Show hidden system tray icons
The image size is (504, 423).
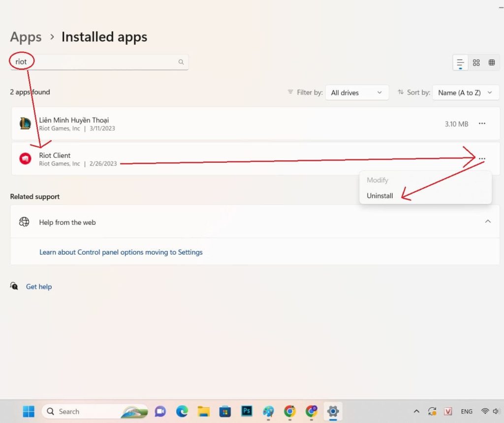(416, 411)
